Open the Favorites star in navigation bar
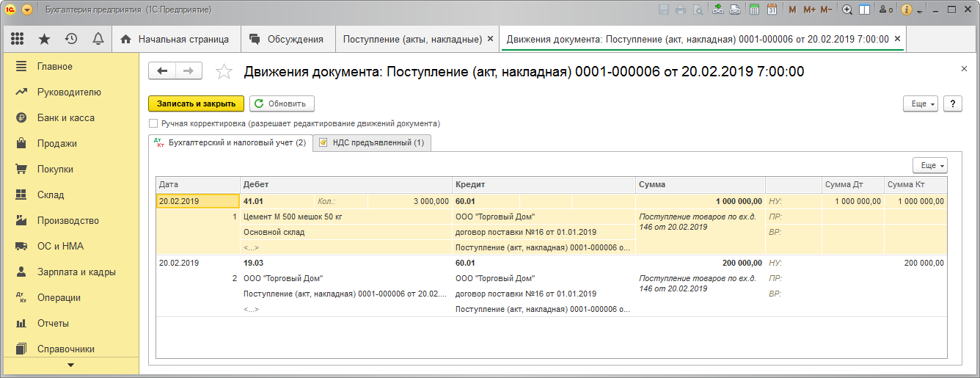Viewport: 980px width, 378px height. 44,39
